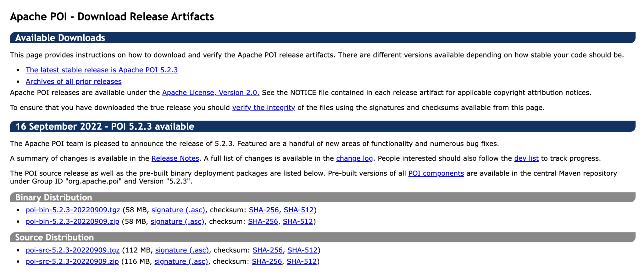The height and width of the screenshot is (273, 644).
Task: Download poi-bin-5.2.3-20220909.zip
Action: click(x=72, y=221)
